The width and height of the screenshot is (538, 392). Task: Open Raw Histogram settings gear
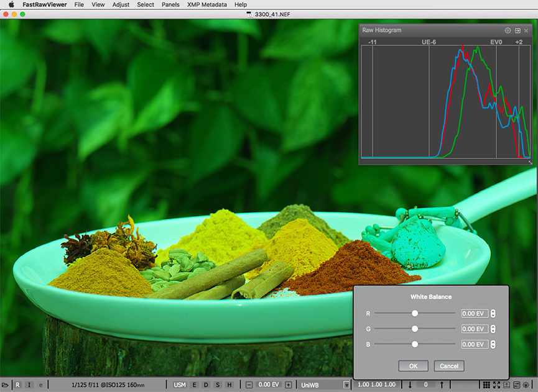pyautogui.click(x=508, y=30)
